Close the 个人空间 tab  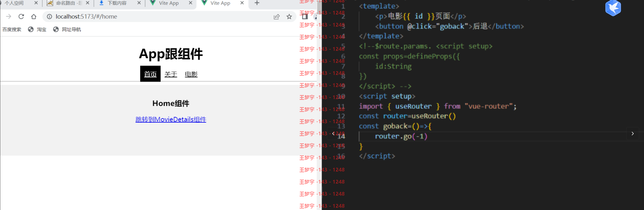tap(36, 3)
